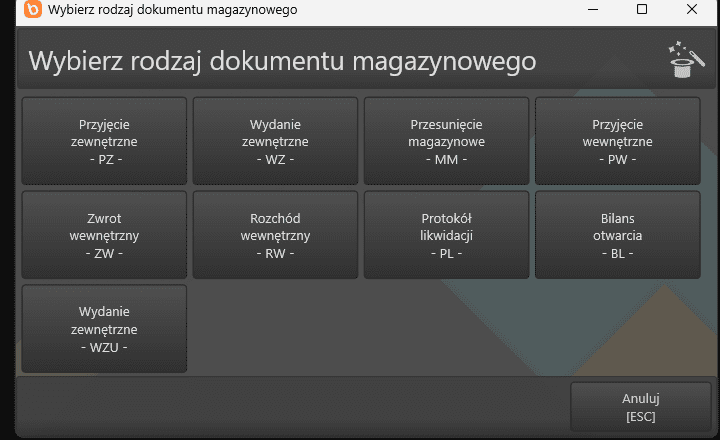Click the empty area below Bilans otwarcia tile

click(x=617, y=329)
